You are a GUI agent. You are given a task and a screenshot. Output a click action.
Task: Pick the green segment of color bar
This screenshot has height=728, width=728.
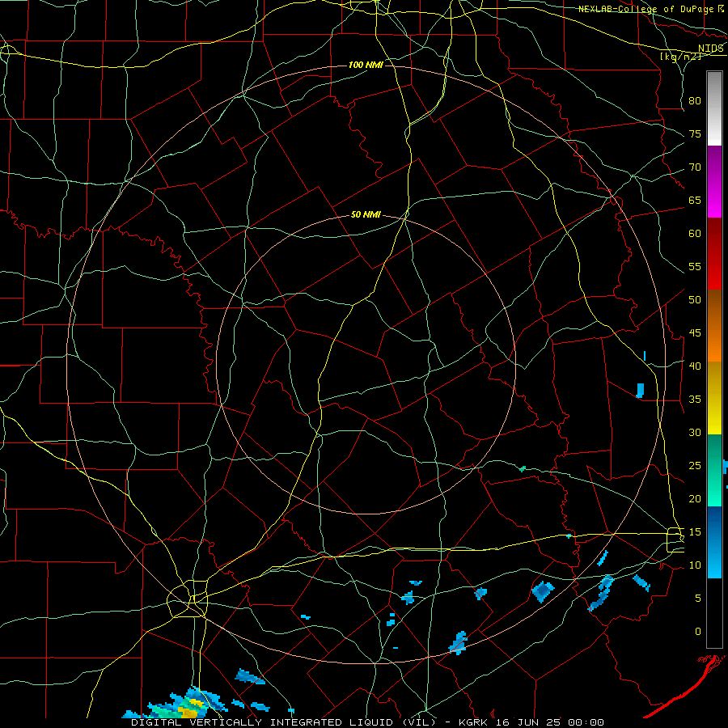click(714, 470)
